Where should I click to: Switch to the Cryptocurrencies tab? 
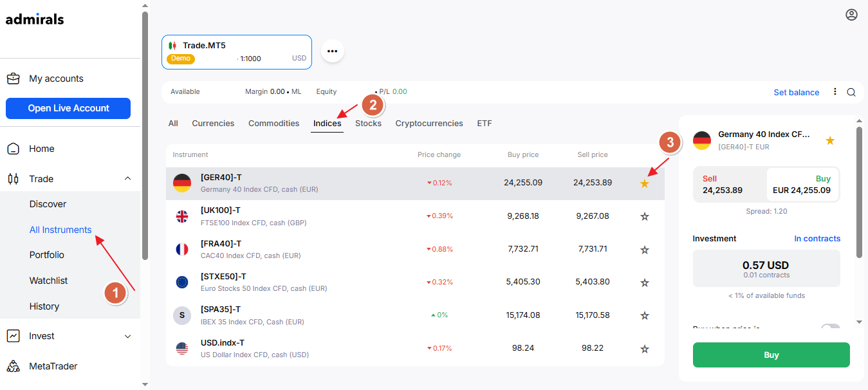pos(429,124)
